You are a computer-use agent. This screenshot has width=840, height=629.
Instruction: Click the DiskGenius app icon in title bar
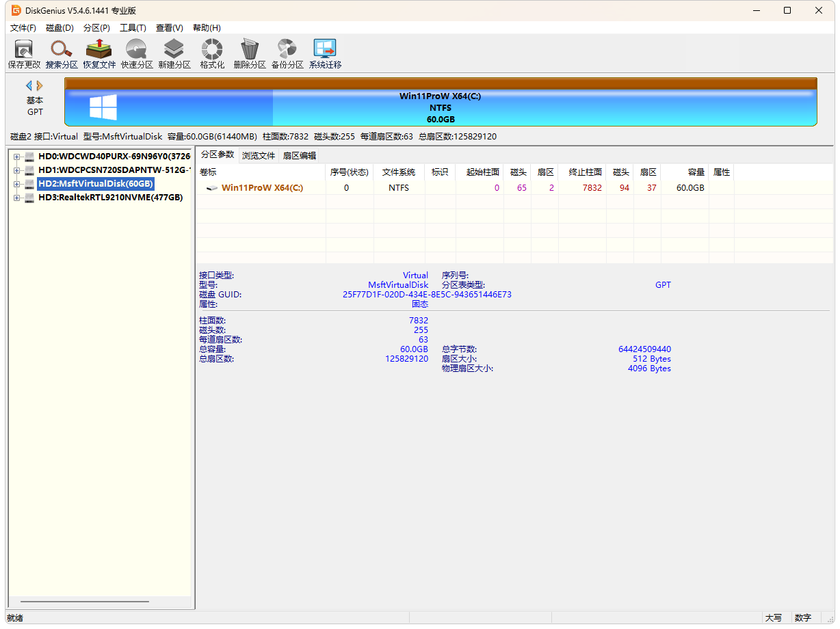[x=16, y=10]
